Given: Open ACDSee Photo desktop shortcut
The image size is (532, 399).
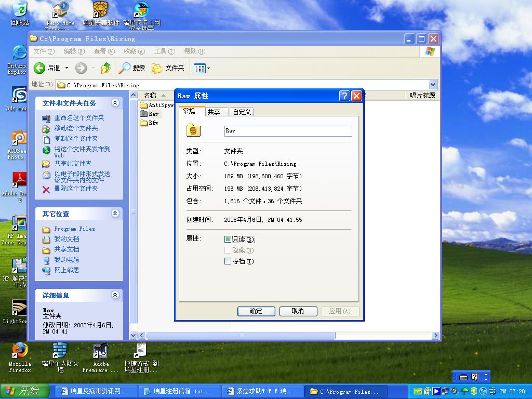Looking at the screenshot, I should (17, 145).
